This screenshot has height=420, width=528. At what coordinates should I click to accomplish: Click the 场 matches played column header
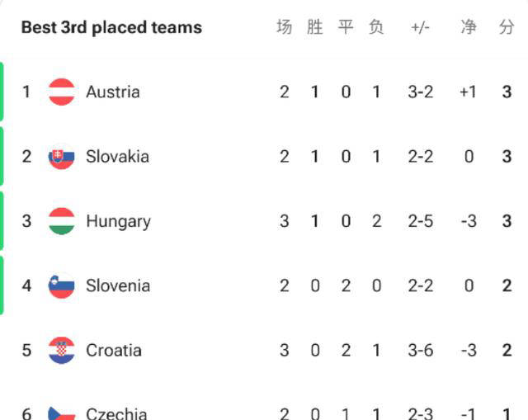pyautogui.click(x=284, y=27)
